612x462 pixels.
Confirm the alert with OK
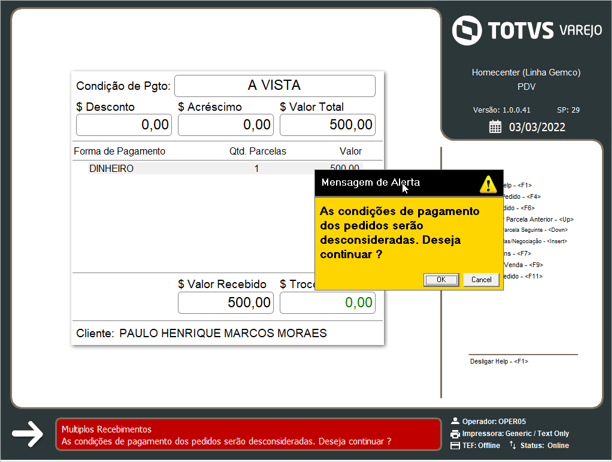[441, 280]
